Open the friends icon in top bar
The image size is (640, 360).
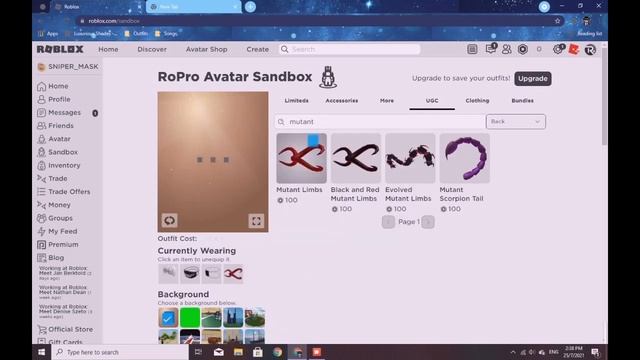tap(507, 49)
